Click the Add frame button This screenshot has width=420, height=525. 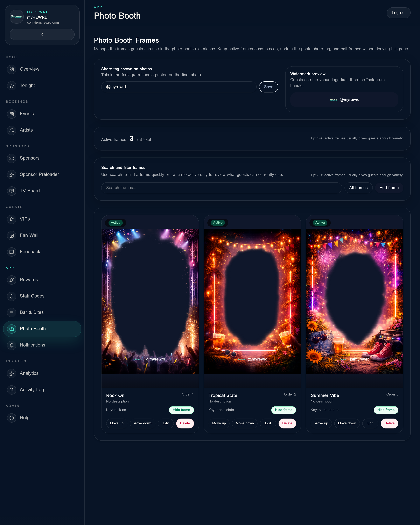tap(389, 188)
